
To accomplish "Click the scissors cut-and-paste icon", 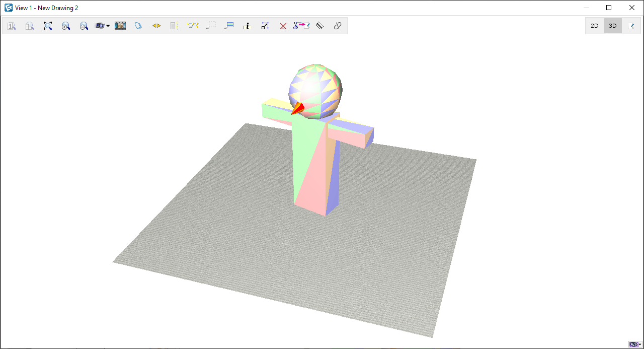I will (x=301, y=26).
